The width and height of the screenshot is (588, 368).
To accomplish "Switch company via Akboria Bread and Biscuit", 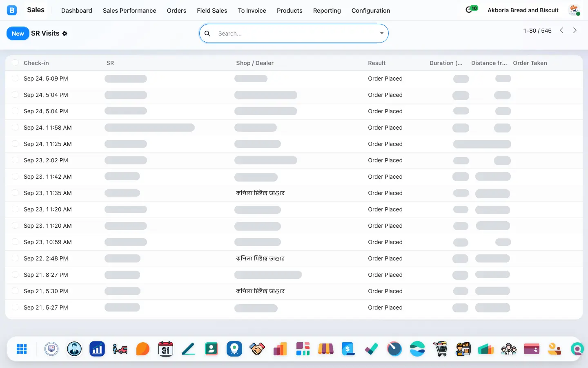I will (x=523, y=10).
